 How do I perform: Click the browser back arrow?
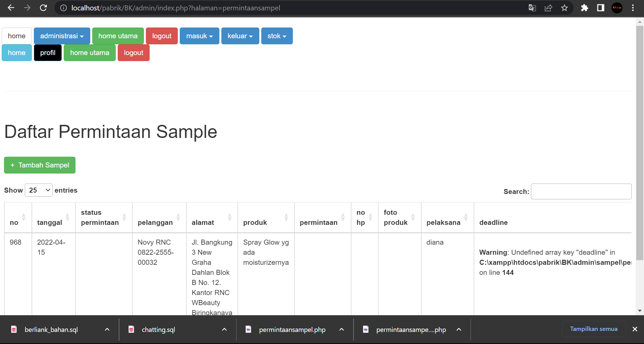[x=11, y=8]
